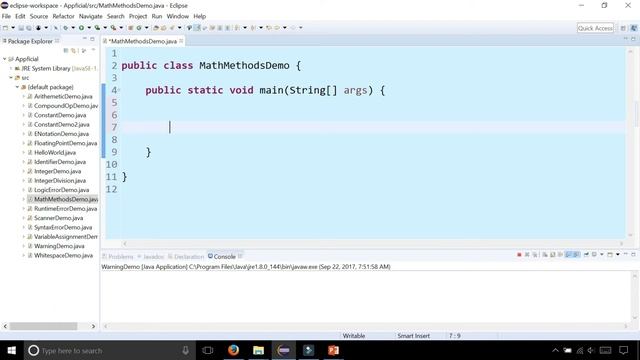The width and height of the screenshot is (640, 360).
Task: Click the Forward navigation arrow icon
Action: point(293,28)
